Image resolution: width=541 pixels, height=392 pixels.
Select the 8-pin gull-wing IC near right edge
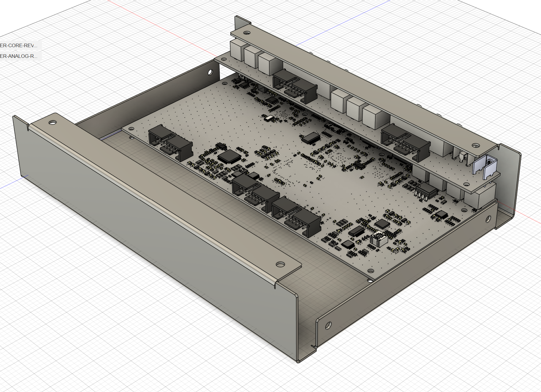[x=426, y=190]
